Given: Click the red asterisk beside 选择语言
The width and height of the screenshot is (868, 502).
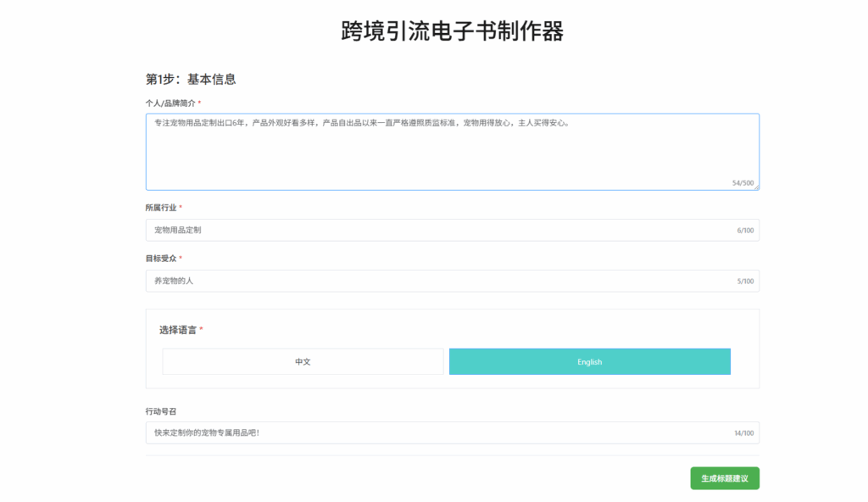Looking at the screenshot, I should pyautogui.click(x=202, y=329).
